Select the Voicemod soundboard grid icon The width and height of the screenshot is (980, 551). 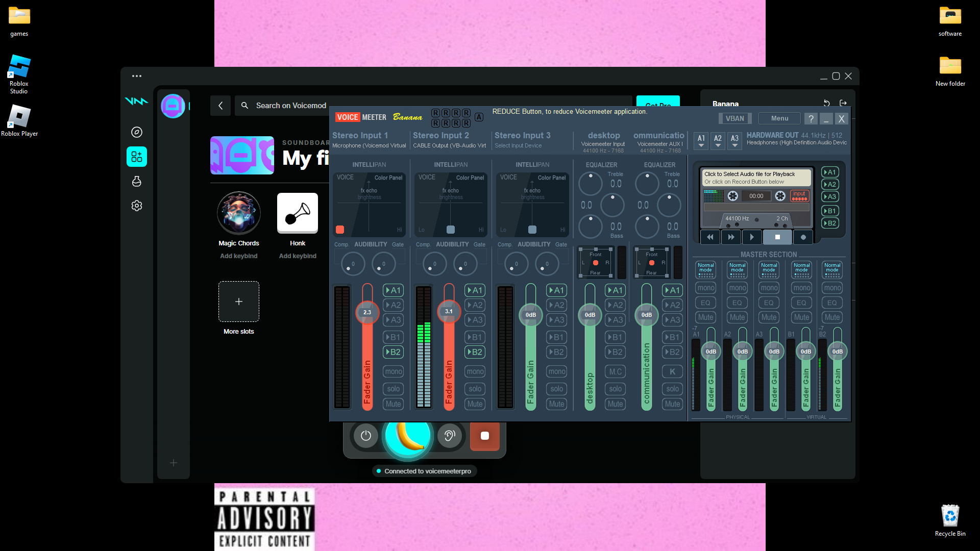(137, 157)
